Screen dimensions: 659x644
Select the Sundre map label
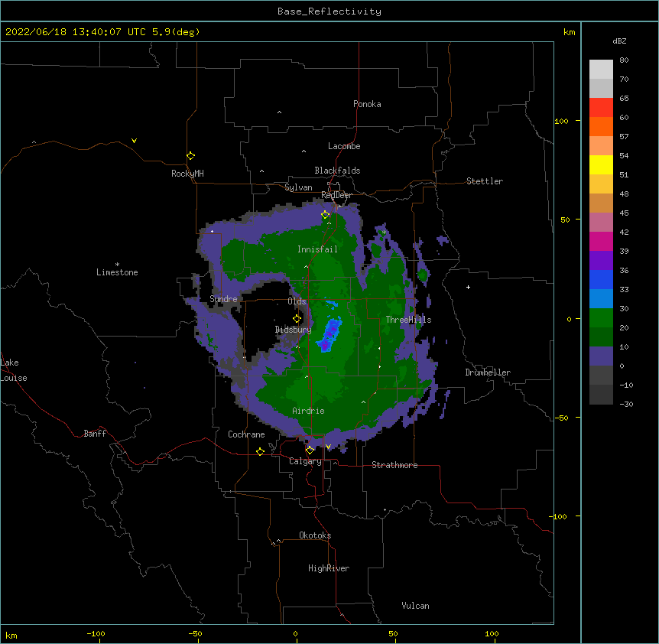223,299
